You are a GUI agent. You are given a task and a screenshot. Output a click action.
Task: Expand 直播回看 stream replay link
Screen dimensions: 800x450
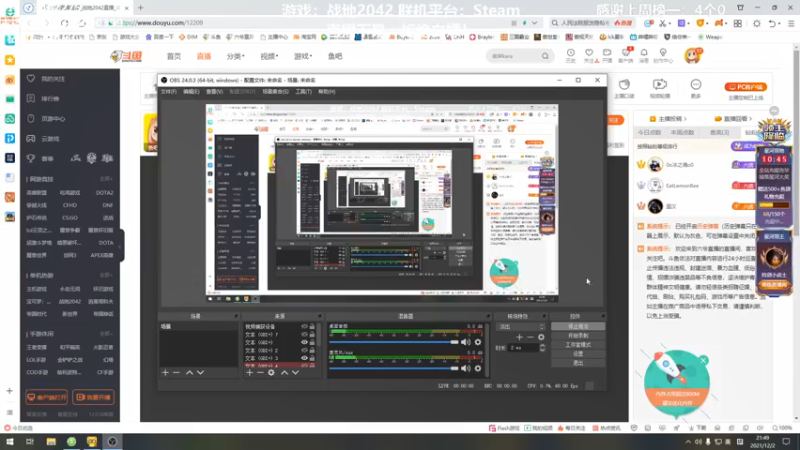click(x=733, y=119)
